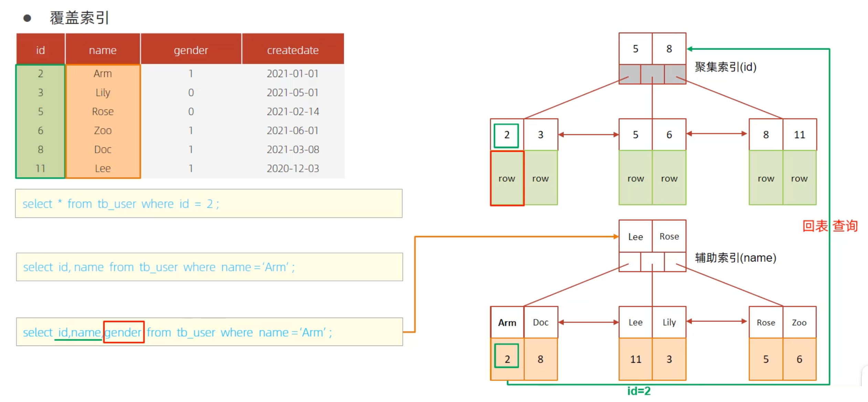Select the 'id' table header
Viewport: 868px width, 402px height.
41,49
